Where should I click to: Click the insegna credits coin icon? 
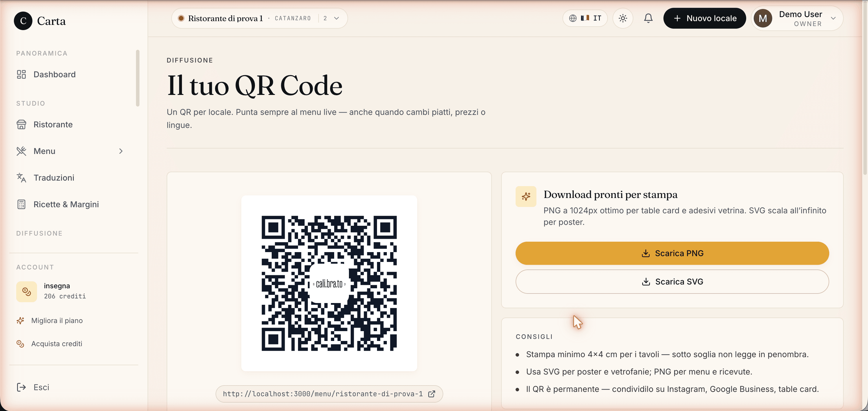(27, 292)
